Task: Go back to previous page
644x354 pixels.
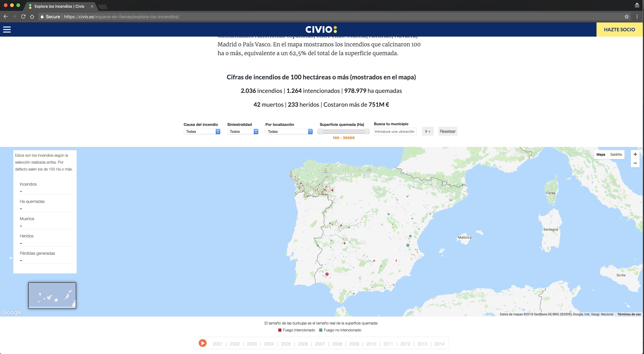Action: (x=6, y=16)
